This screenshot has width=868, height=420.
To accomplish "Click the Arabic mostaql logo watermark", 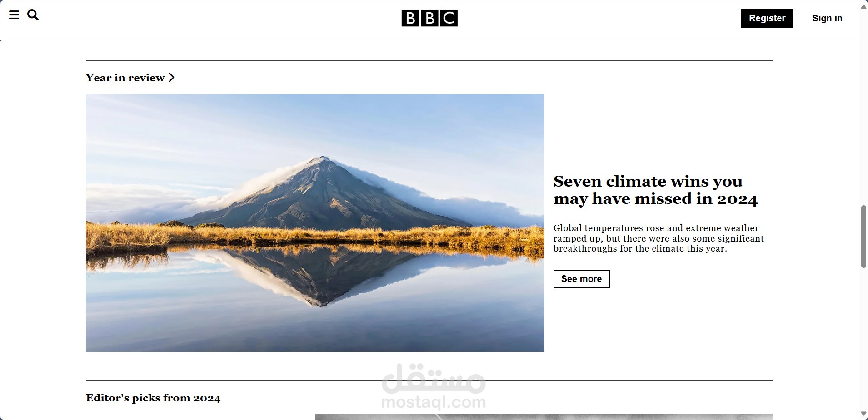I will tap(434, 379).
